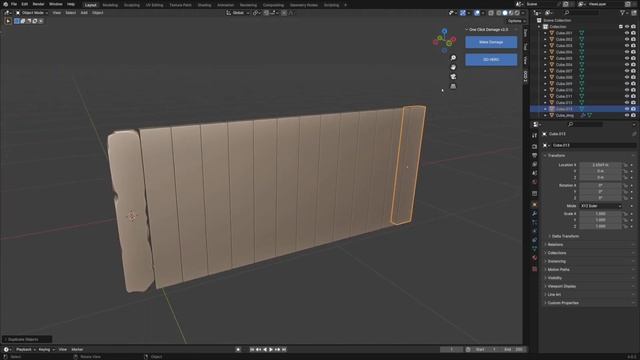Expand the Delta Transform panel
The height and width of the screenshot is (360, 640).
pyautogui.click(x=565, y=236)
